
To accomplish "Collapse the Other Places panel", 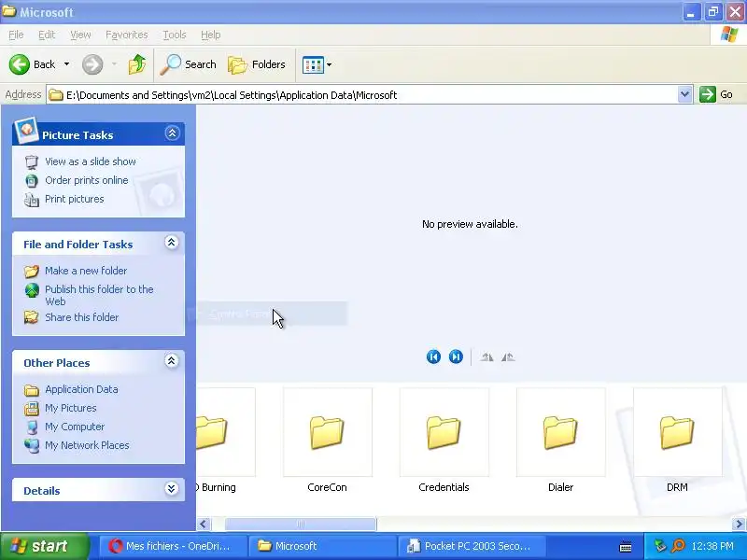I will pyautogui.click(x=172, y=361).
